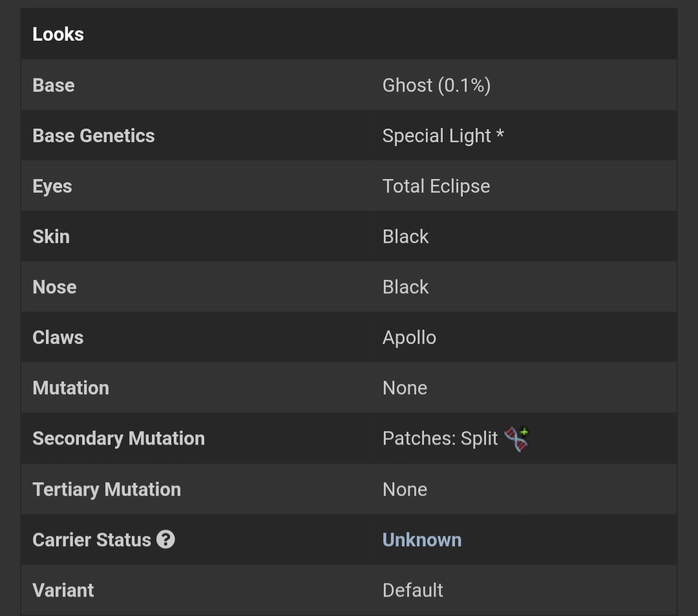This screenshot has height=616, width=698.
Task: Open the Unknown carrier status link
Action: [x=421, y=540]
